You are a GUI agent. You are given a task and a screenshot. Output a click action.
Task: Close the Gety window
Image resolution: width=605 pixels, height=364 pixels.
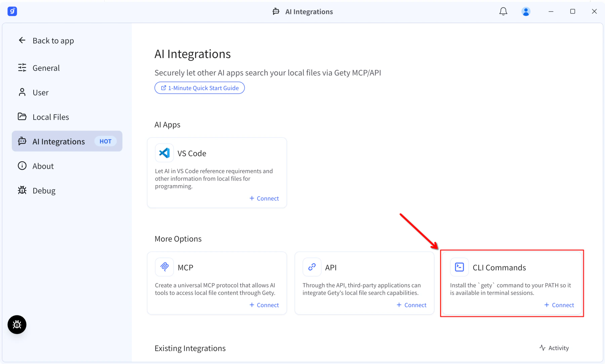click(594, 11)
